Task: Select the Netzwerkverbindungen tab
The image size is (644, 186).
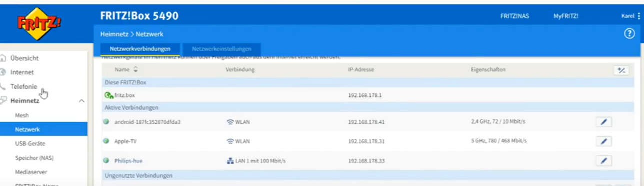Action: pos(140,49)
